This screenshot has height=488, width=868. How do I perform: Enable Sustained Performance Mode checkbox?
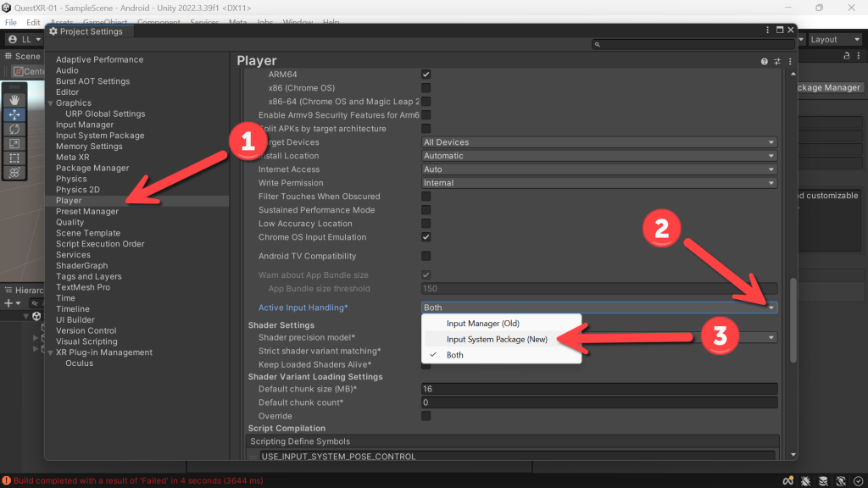[x=426, y=210]
